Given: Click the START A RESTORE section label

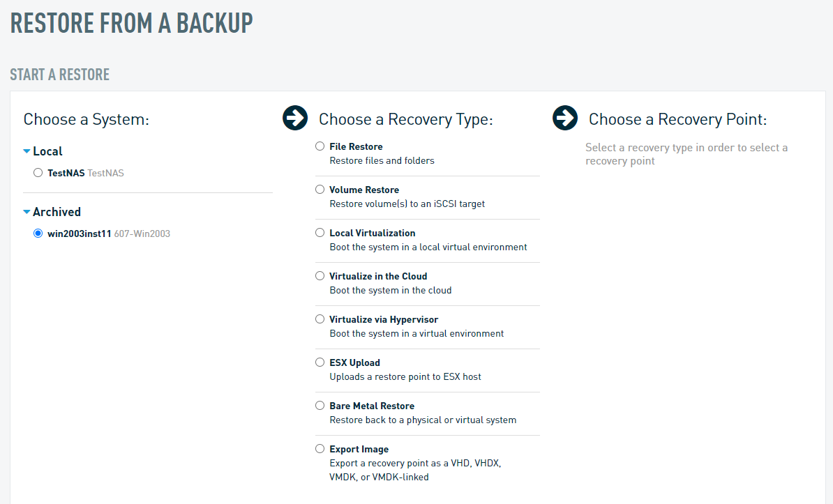Looking at the screenshot, I should point(59,74).
